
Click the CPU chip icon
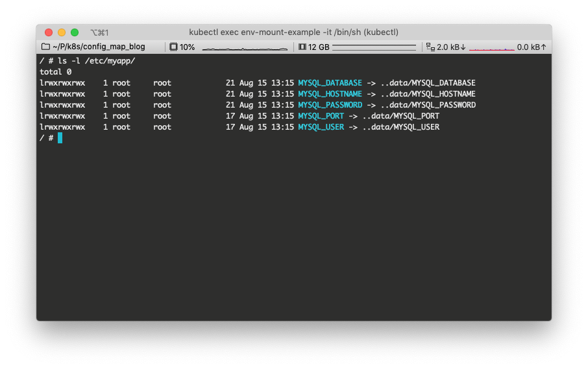(x=173, y=47)
